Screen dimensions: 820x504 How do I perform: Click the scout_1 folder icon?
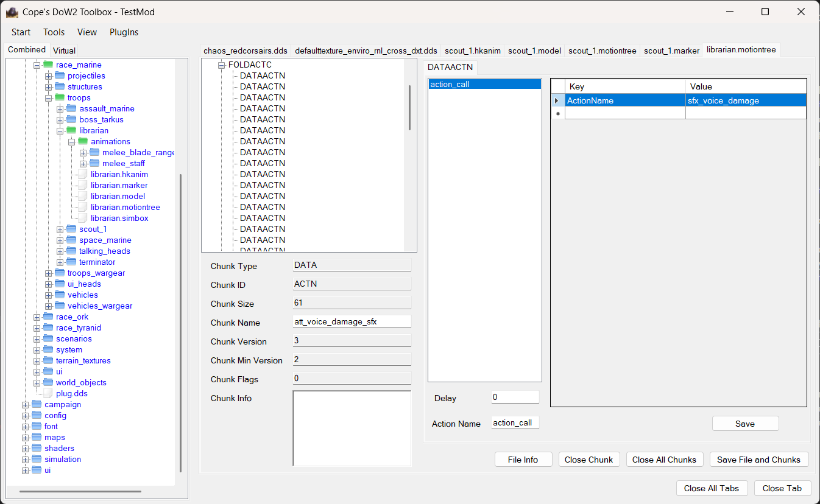point(71,229)
